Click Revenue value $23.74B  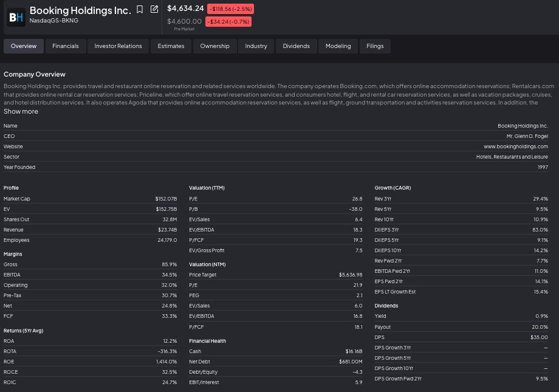[167, 230]
